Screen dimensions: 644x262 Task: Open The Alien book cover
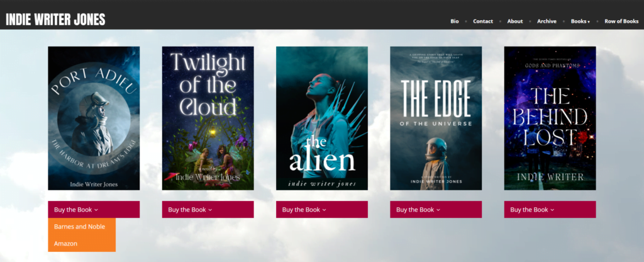tap(321, 118)
